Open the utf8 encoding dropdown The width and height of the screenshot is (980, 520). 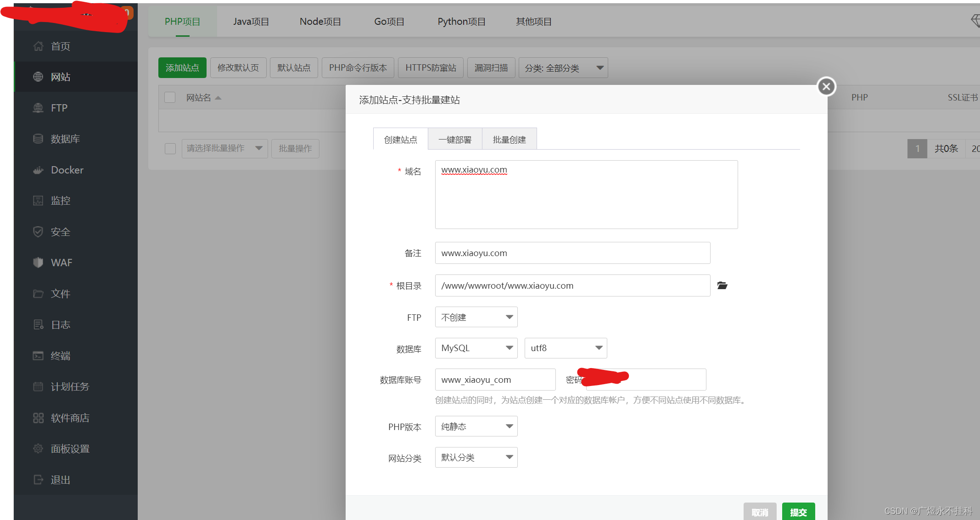click(566, 348)
